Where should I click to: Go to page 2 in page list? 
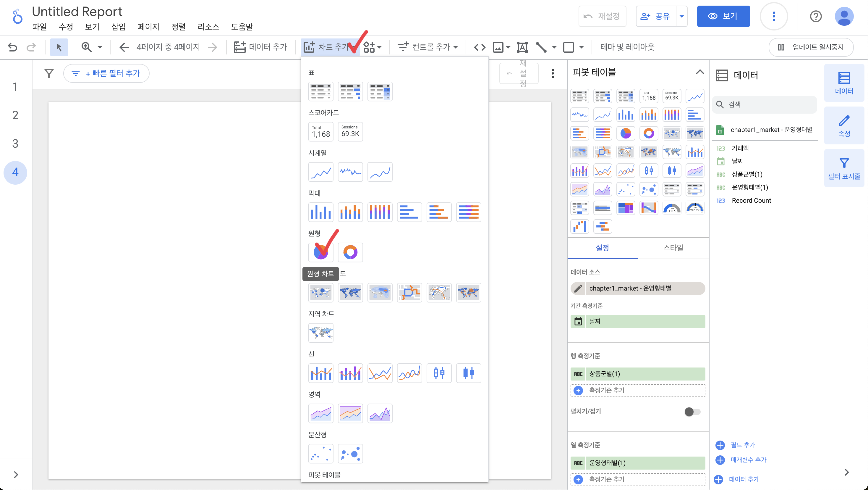pos(15,115)
